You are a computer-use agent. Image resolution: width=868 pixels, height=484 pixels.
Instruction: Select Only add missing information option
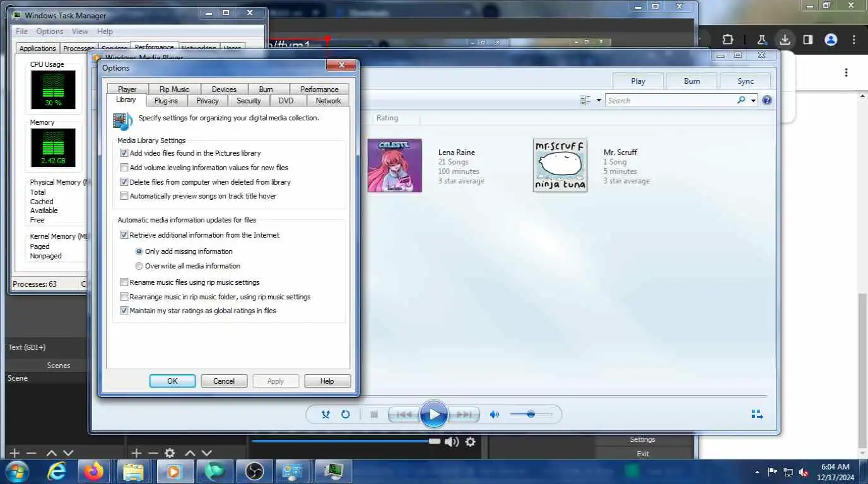click(x=139, y=251)
